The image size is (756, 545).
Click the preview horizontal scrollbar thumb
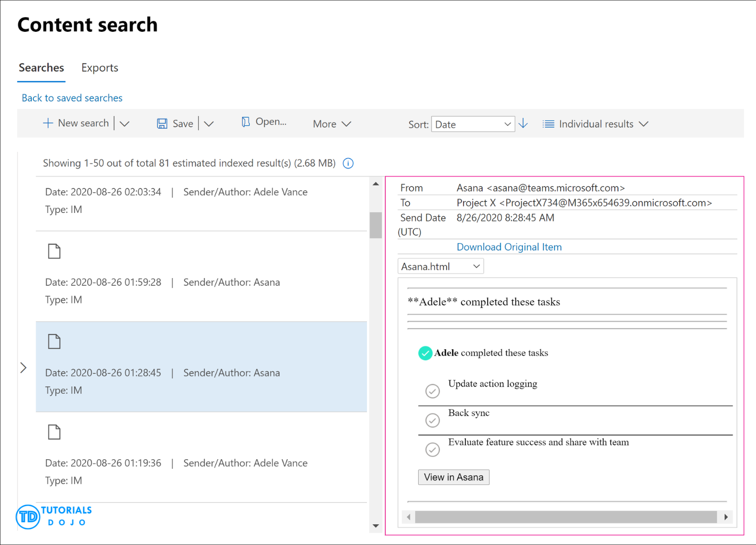tap(566, 517)
